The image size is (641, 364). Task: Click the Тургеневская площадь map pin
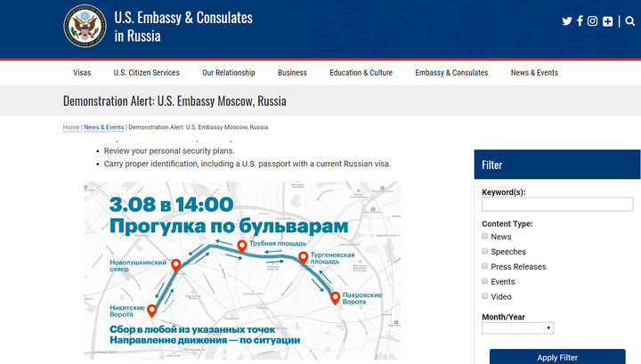303,258
